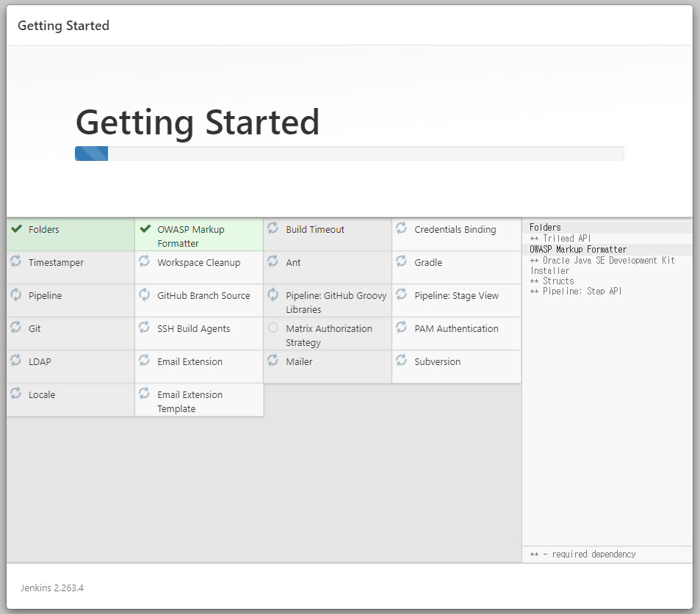This screenshot has height=614, width=700.
Task: Select the OWASP Markup Formatter plugin label
Action: pos(191,236)
